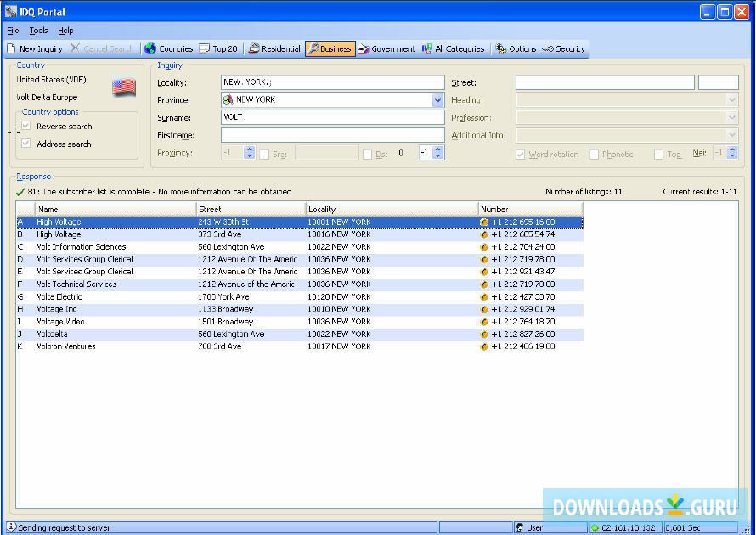The image size is (756, 535).
Task: Click the Firstname input field
Action: point(332,135)
